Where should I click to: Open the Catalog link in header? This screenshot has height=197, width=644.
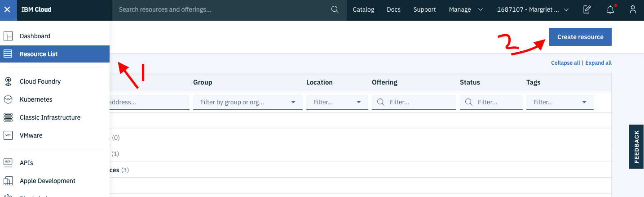363,9
